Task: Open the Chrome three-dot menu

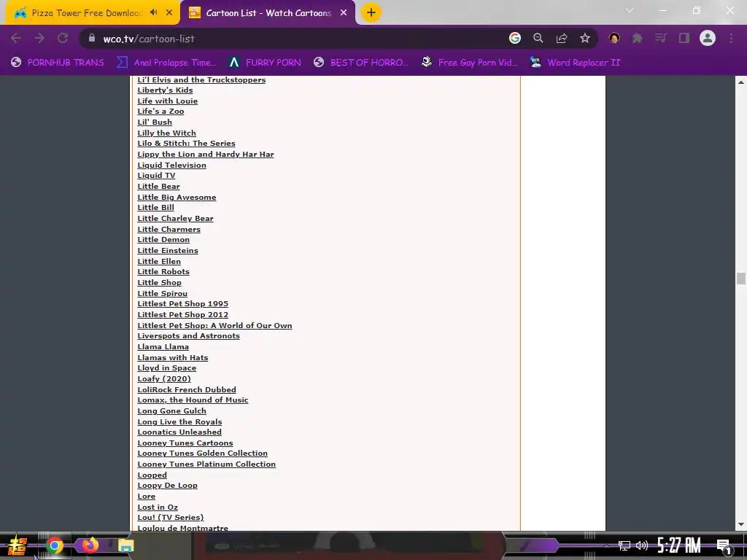Action: pos(731,38)
